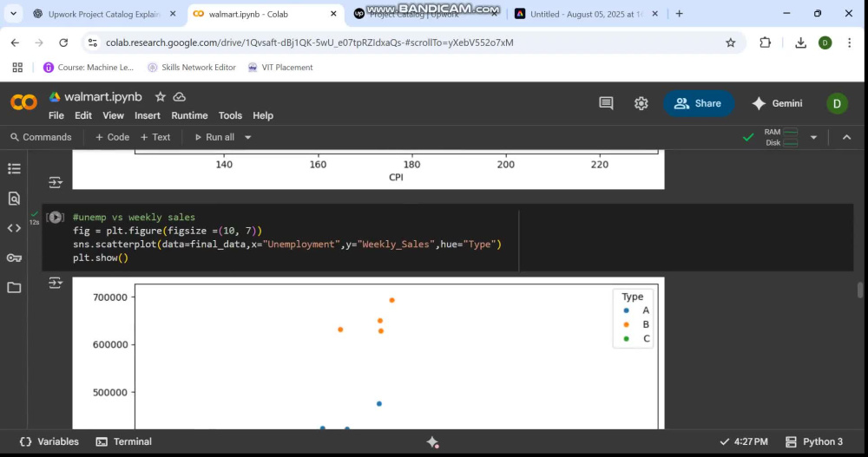868x457 pixels.
Task: Open the find and replace sidebar icon
Action: [x=14, y=198]
